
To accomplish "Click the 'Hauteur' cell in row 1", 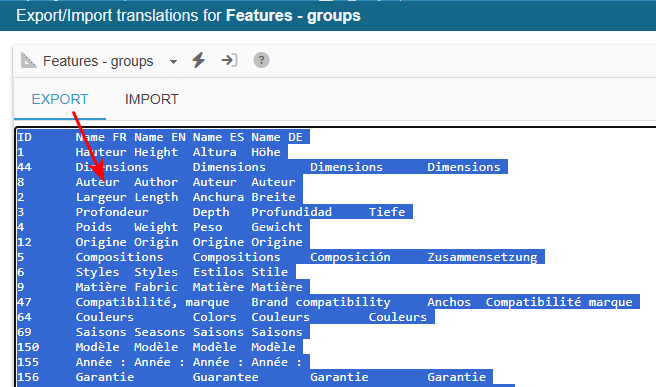I will 101,152.
